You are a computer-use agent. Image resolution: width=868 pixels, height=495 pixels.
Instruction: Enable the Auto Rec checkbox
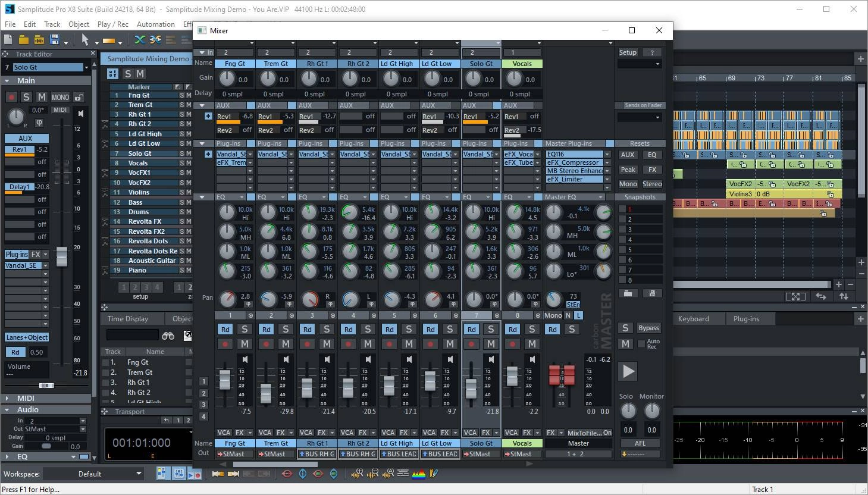pyautogui.click(x=641, y=344)
